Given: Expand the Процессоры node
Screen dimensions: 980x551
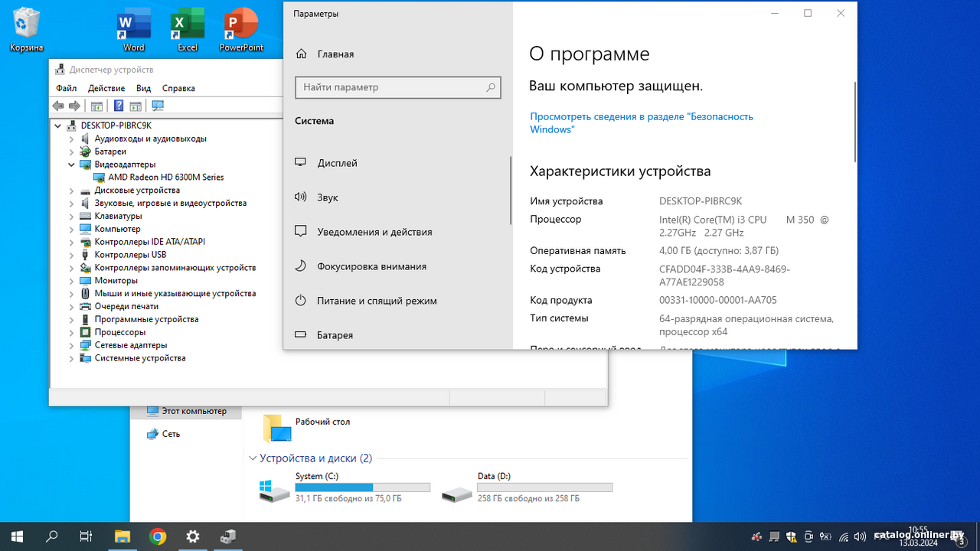Looking at the screenshot, I should tap(72, 332).
